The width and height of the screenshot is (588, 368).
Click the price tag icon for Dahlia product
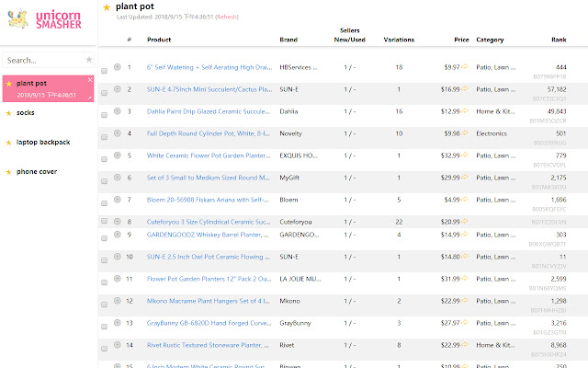tap(465, 110)
